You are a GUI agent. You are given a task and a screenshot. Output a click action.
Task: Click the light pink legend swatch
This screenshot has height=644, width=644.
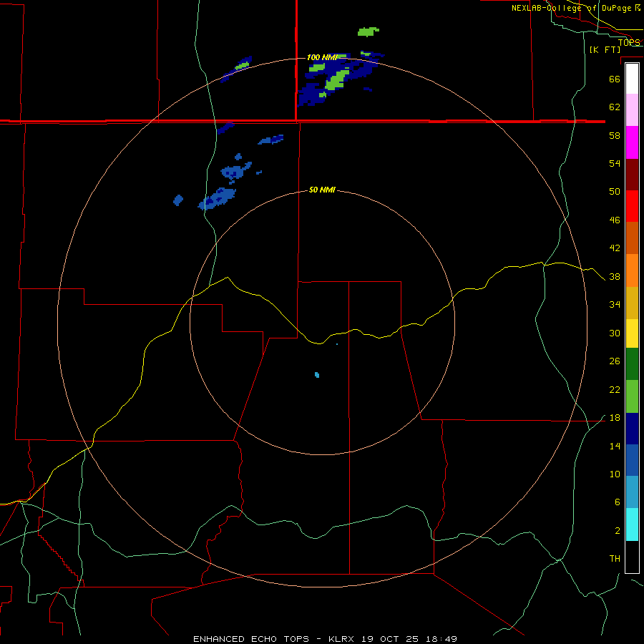[632, 110]
